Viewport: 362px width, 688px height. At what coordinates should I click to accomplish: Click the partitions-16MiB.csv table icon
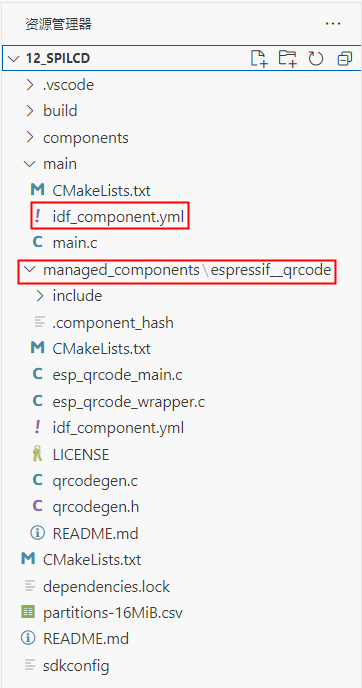click(x=28, y=612)
